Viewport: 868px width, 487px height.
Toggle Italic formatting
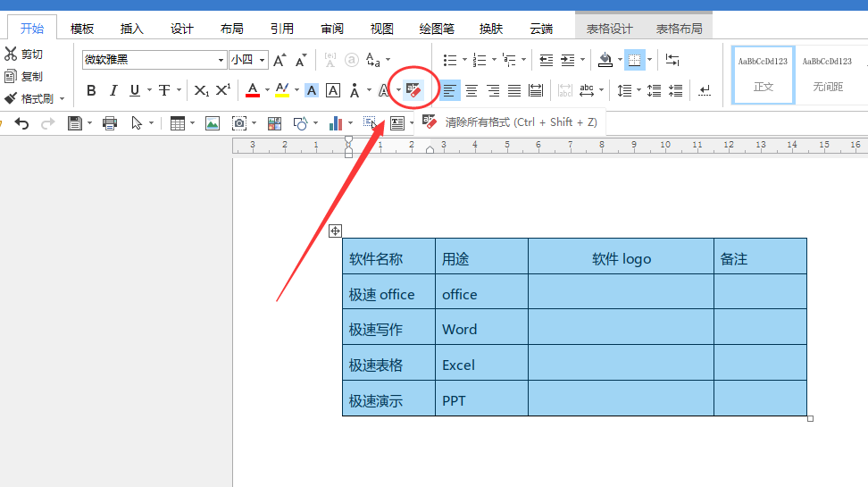tap(113, 90)
